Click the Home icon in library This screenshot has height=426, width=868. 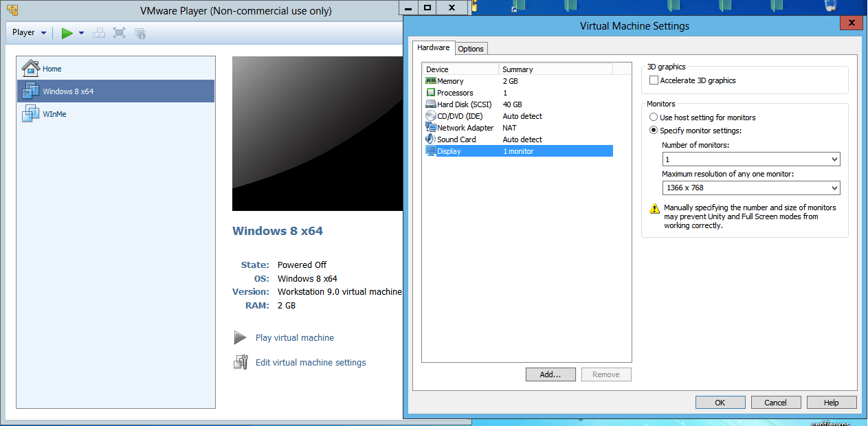(x=30, y=68)
